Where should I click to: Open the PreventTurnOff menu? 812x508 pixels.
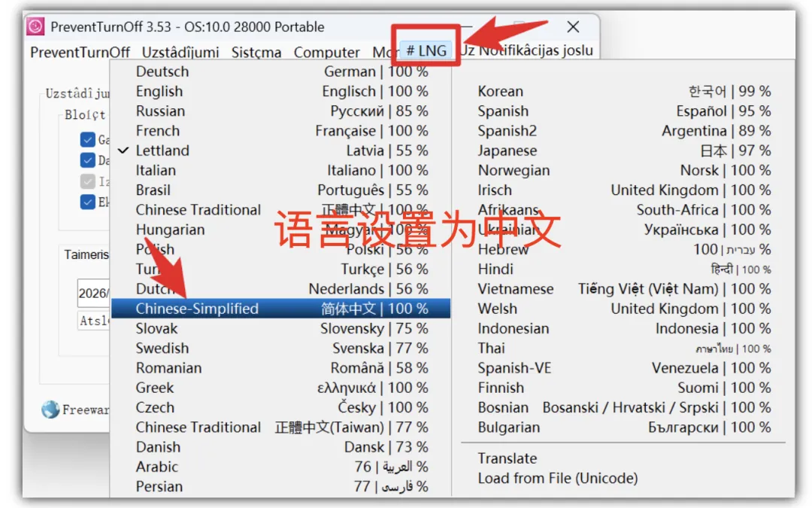tap(80, 52)
